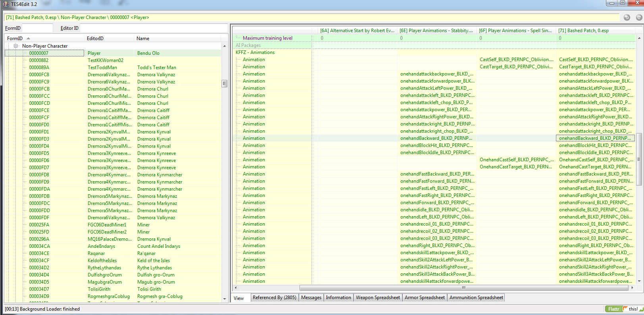Click the back navigation arrow icon
644x315 pixels.
[627, 17]
